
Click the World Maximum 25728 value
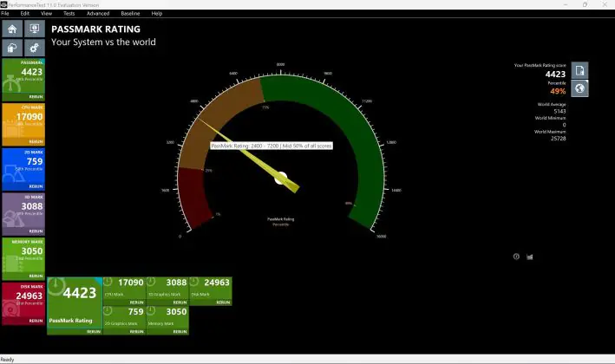558,139
